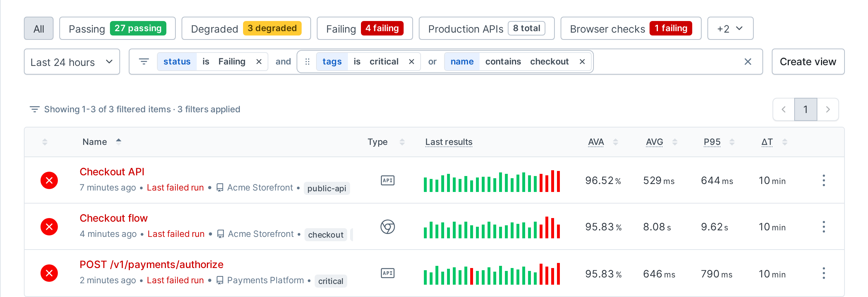Sort the table by AVG column
This screenshot has width=868, height=297.
click(661, 142)
